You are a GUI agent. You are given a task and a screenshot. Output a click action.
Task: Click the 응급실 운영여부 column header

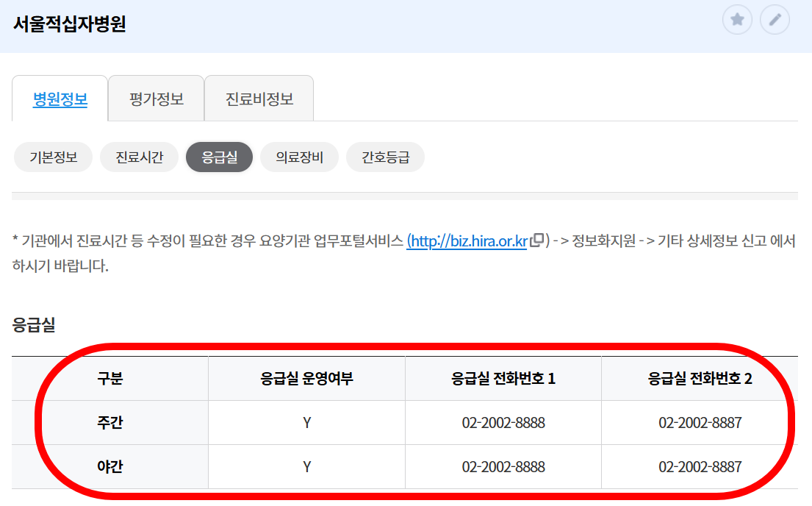coord(306,379)
